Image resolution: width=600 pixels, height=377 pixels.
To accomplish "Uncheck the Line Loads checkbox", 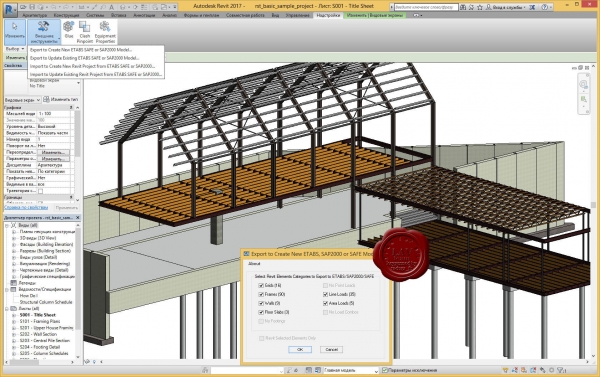I will [x=325, y=294].
